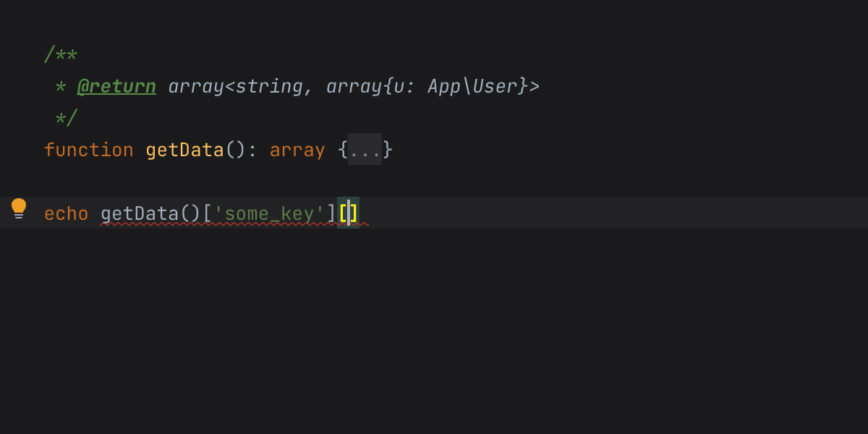Click the function keyword
The width and height of the screenshot is (868, 434).
tap(88, 150)
